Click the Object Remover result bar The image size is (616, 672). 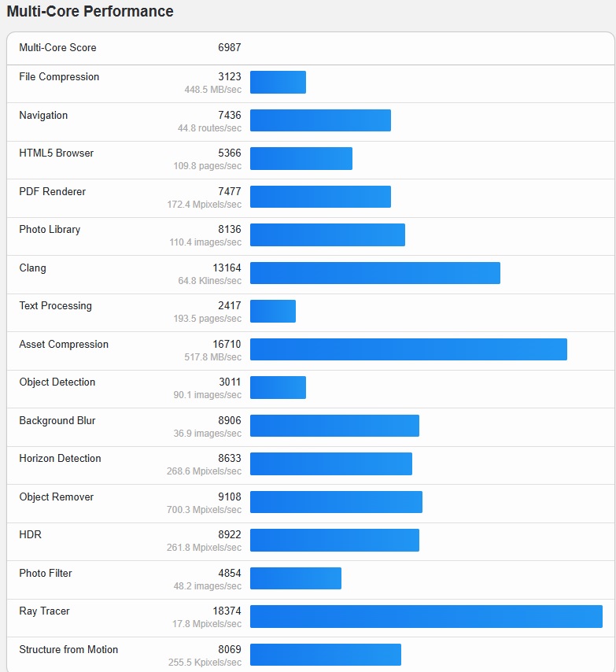336,502
